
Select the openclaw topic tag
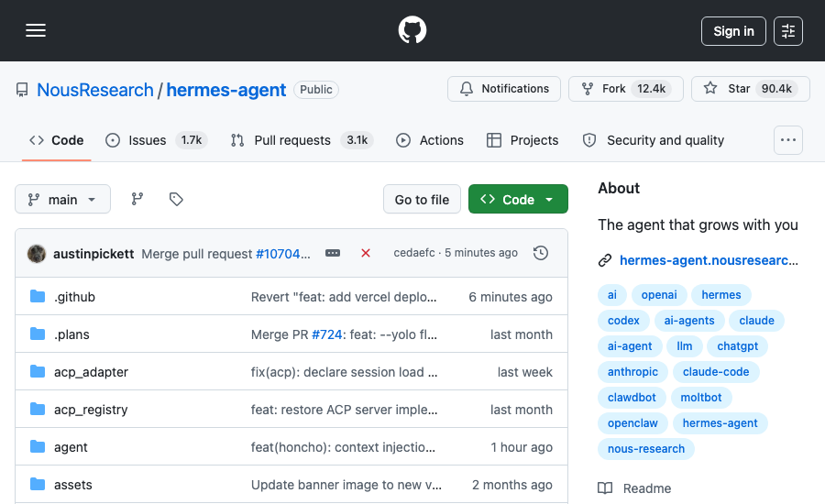coord(632,423)
